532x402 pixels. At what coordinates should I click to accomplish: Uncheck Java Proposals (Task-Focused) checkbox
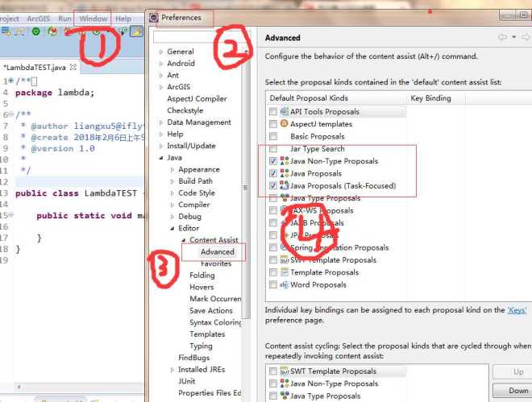pyautogui.click(x=273, y=185)
